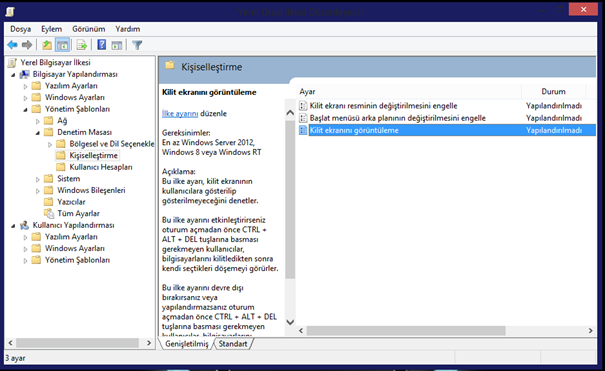Click the tree pane scroll right arrow
605x371 pixels.
coord(149,342)
